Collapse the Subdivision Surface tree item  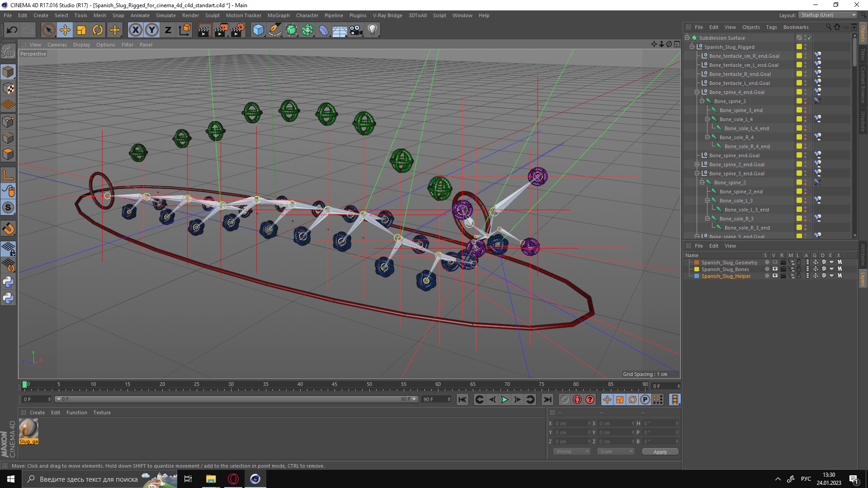687,38
